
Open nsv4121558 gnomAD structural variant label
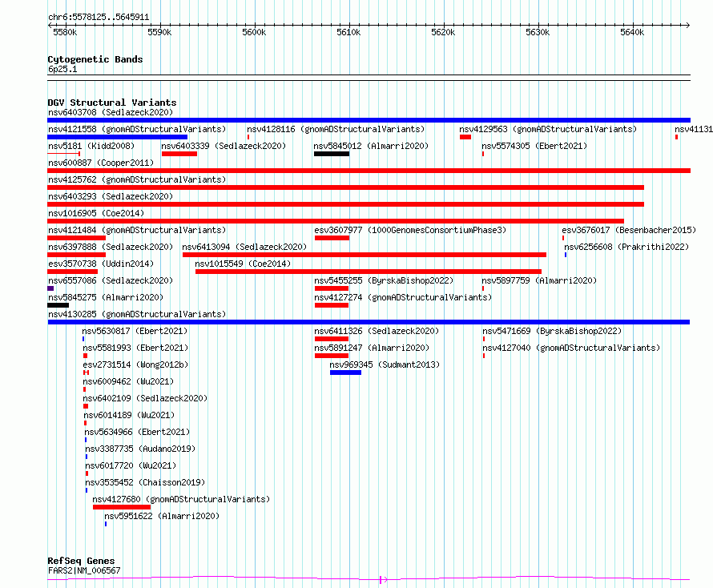(137, 129)
